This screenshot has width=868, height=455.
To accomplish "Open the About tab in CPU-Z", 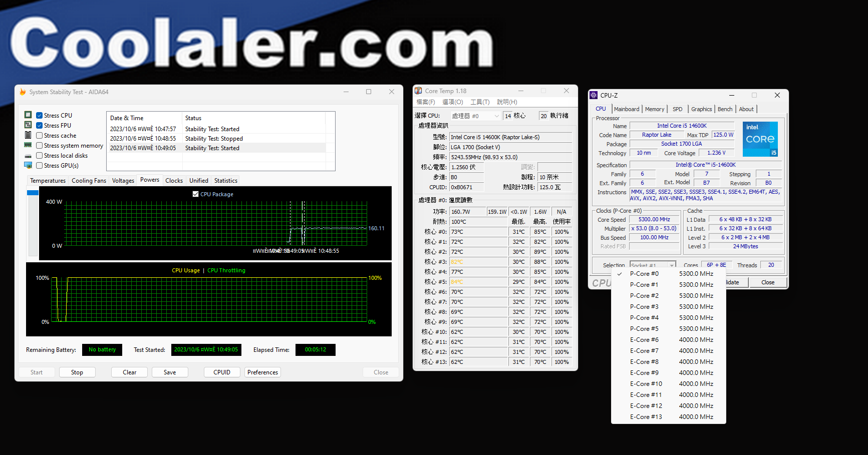I will tap(746, 109).
